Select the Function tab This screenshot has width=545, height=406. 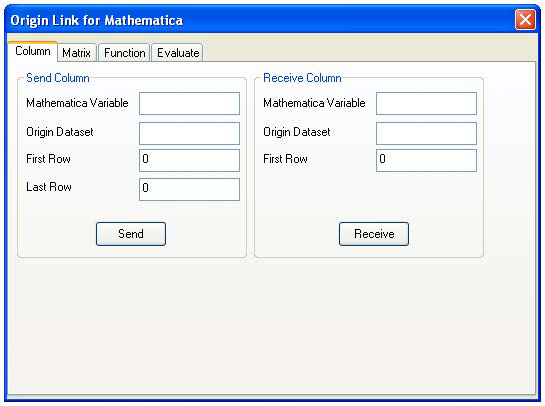(x=124, y=53)
